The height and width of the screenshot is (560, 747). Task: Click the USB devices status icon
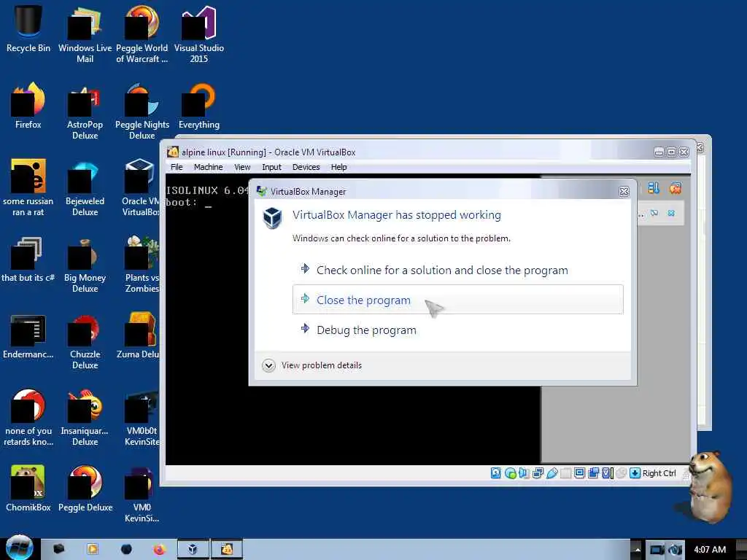(551, 472)
